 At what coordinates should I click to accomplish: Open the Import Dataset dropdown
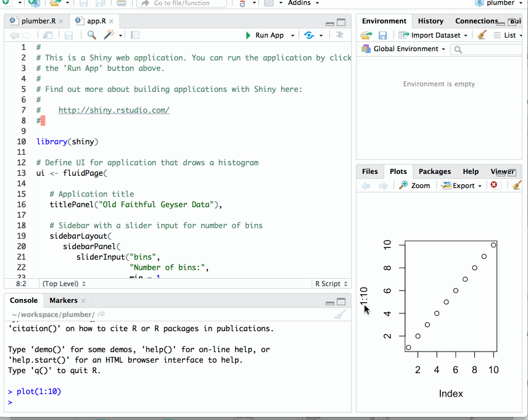click(x=433, y=35)
